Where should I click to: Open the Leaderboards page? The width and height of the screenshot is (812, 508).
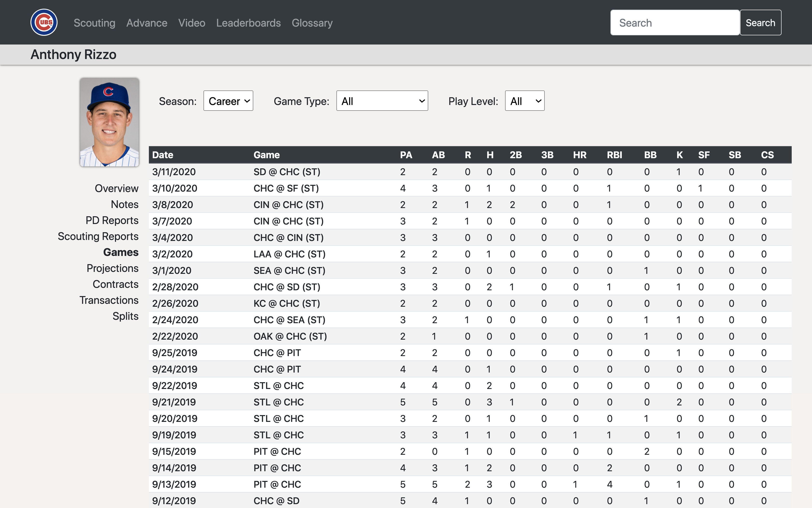click(x=248, y=23)
